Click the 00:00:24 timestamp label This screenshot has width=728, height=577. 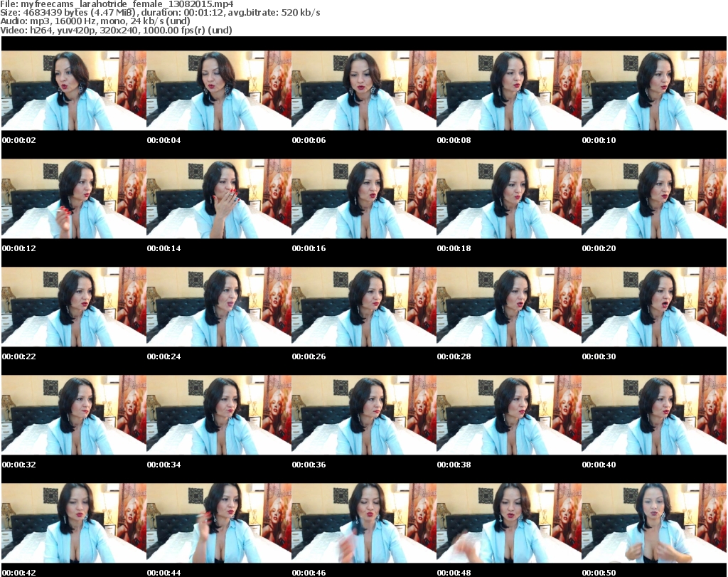pyautogui.click(x=164, y=356)
